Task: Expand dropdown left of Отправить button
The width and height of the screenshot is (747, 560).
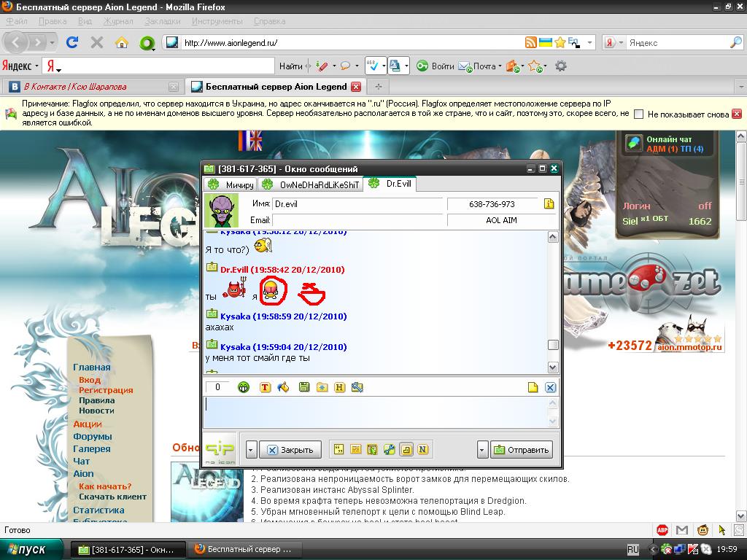Action: (483, 449)
